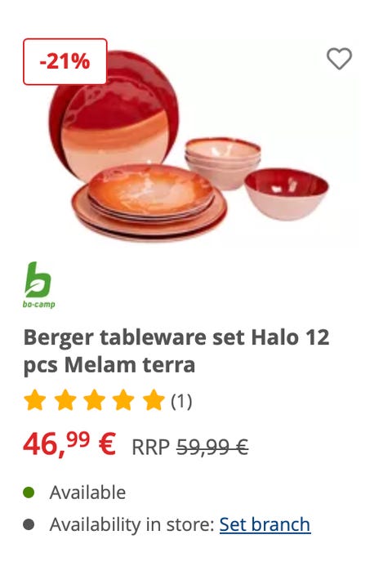Click the third rating star
This screenshot has height=566, width=392.
tap(94, 400)
